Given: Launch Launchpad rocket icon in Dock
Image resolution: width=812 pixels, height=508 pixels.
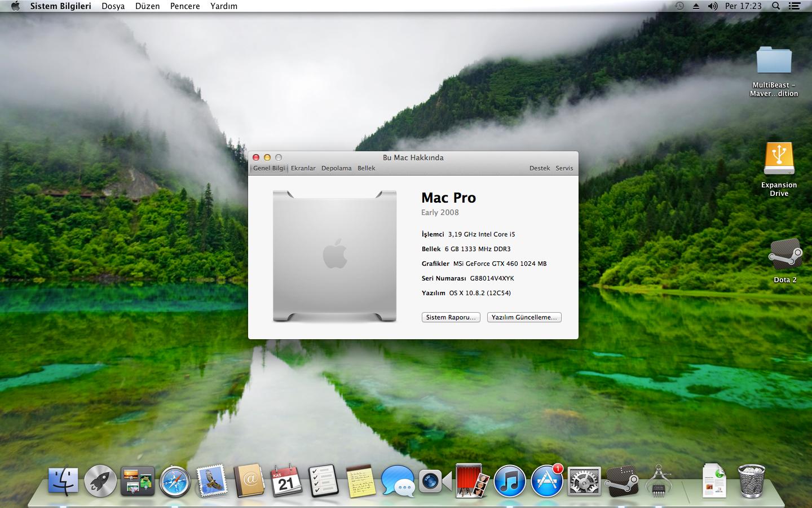Looking at the screenshot, I should coord(100,481).
